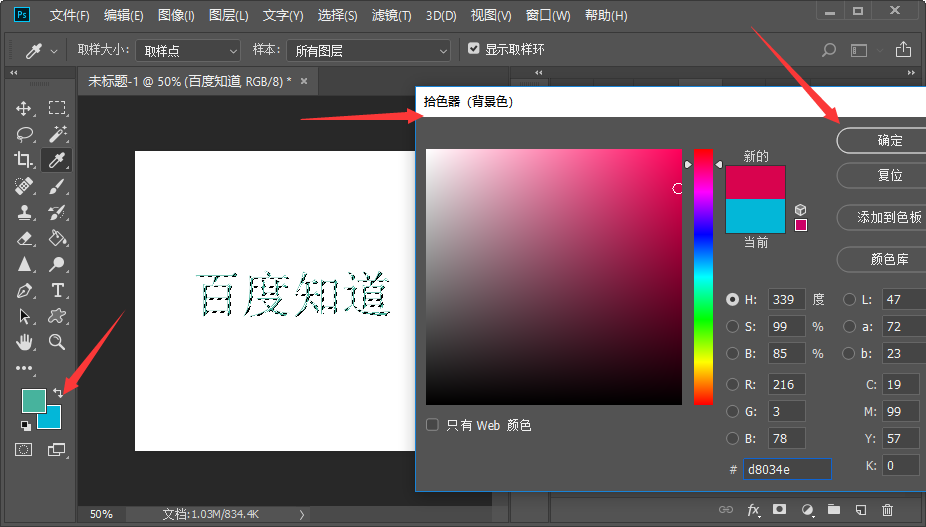Open the 文件(F) menu
Viewport: 926px width, 527px height.
(69, 15)
